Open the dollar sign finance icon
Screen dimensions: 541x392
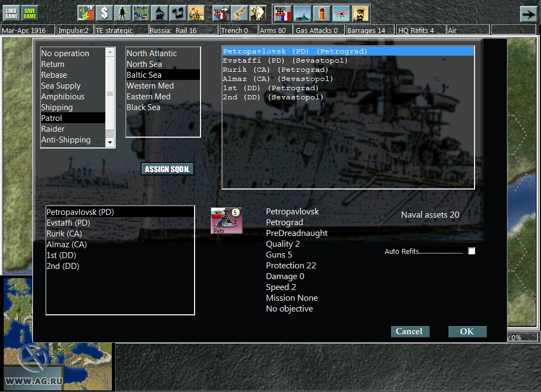(x=104, y=13)
